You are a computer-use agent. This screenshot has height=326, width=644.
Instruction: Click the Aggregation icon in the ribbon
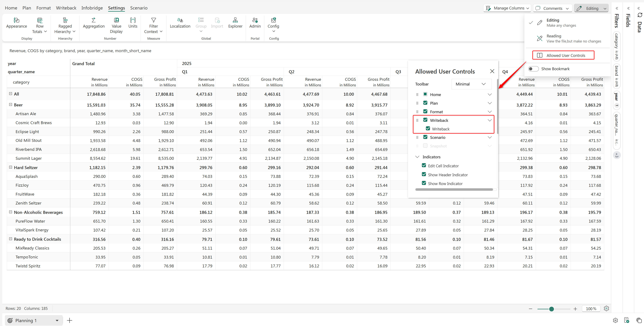tap(94, 20)
